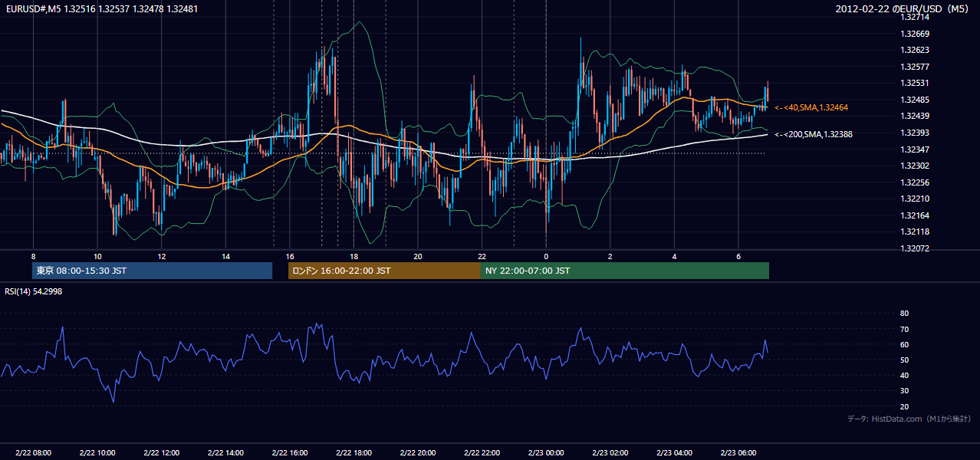Click the 40 SMA 1.32464 label
The image size is (980, 460).
tap(811, 107)
